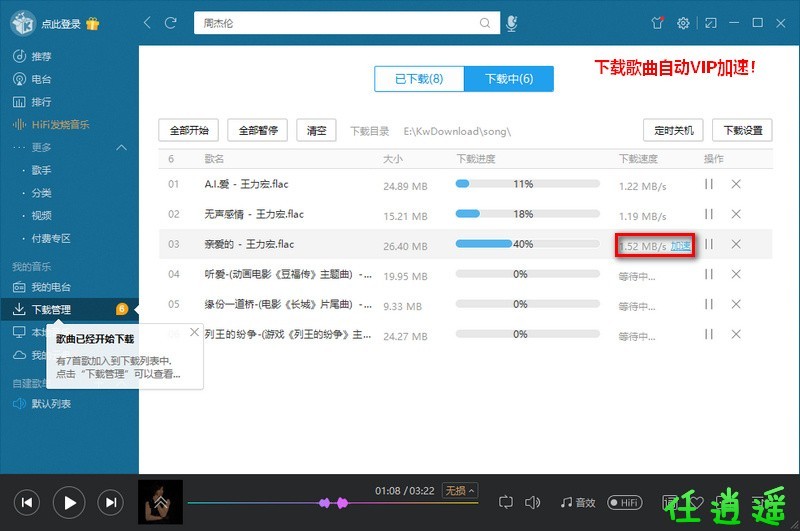Screen dimensions: 800x531
Task: Change the loop playback mode icon
Action: [506, 502]
